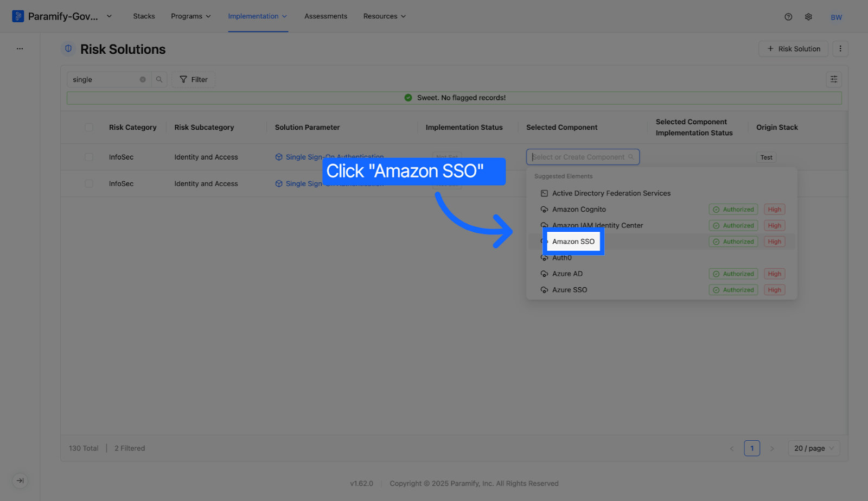Toggle the select-all header checkbox
The width and height of the screenshot is (868, 501).
click(89, 128)
